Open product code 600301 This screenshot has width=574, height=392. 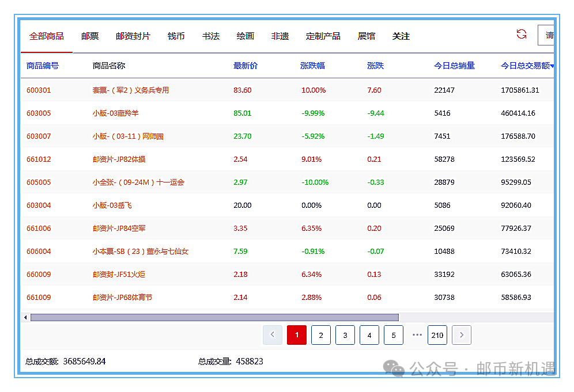click(39, 90)
